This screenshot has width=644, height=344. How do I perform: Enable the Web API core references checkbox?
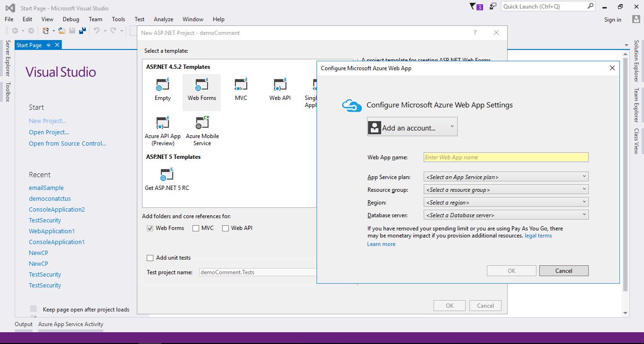click(x=226, y=228)
